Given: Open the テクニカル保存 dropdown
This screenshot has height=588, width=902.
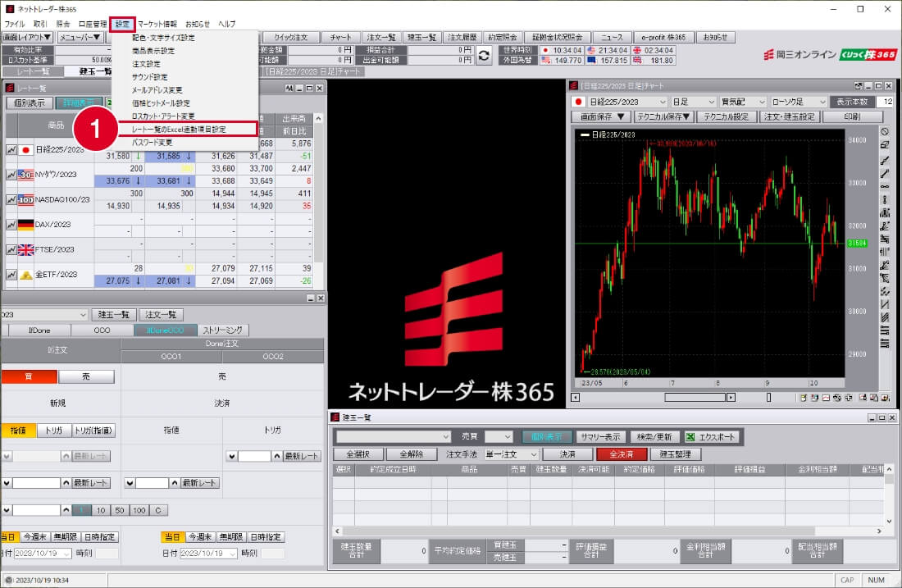Looking at the screenshot, I should 664,116.
